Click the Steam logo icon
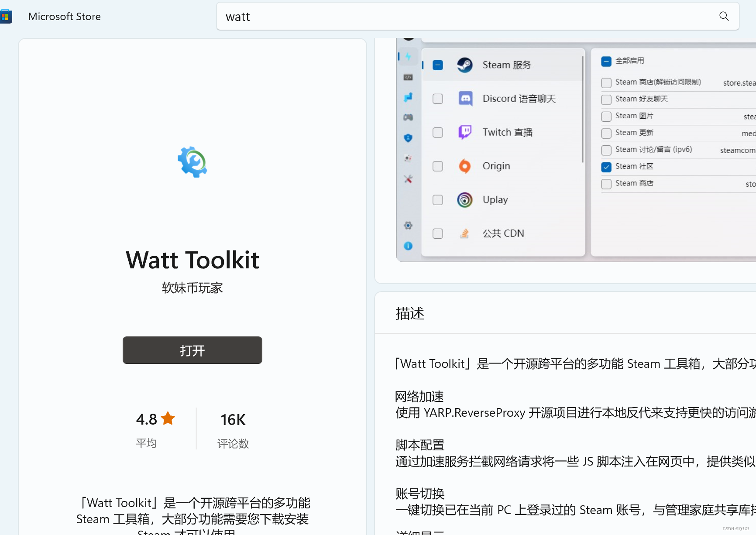Image resolution: width=756 pixels, height=535 pixels. coord(465,65)
